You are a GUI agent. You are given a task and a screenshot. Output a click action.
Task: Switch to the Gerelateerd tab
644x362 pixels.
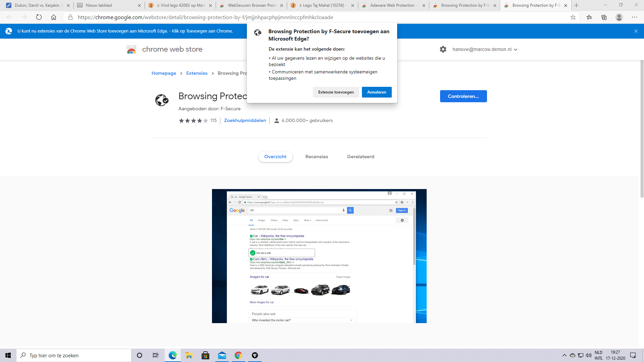tap(360, 157)
